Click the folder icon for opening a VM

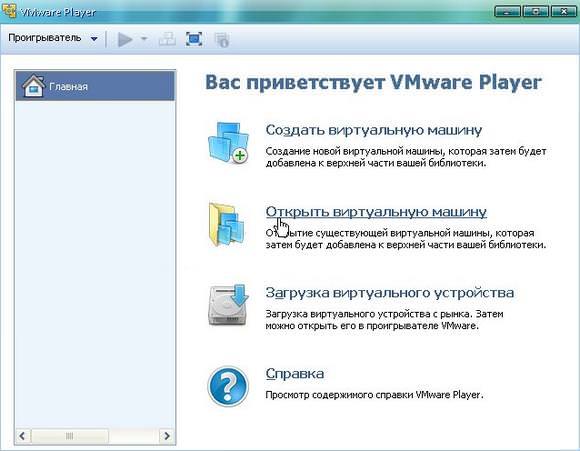(227, 224)
